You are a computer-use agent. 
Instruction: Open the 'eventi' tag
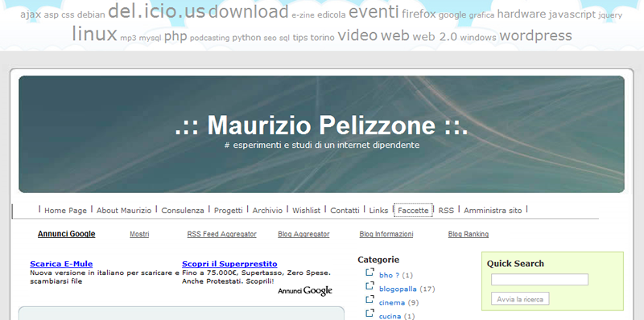click(x=374, y=12)
